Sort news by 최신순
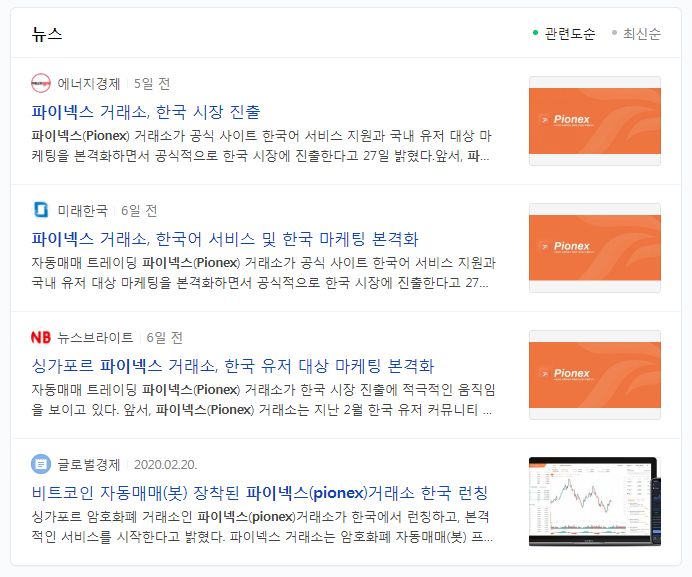 [636, 34]
